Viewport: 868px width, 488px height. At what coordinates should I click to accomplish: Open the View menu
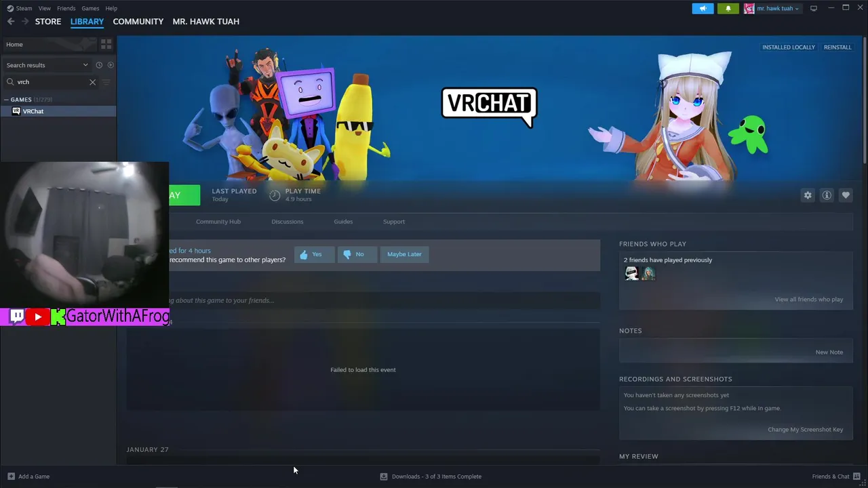(x=45, y=8)
